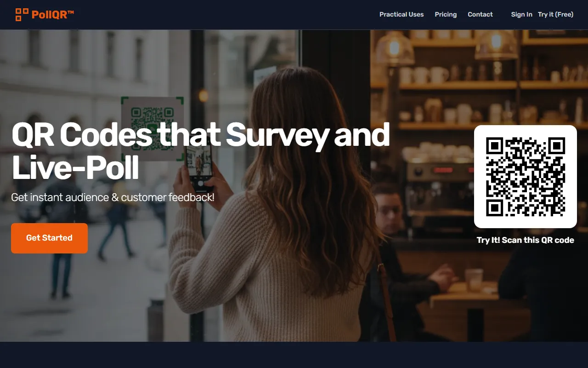The height and width of the screenshot is (368, 588).
Task: Go to the Pricing page
Action: coord(446,14)
